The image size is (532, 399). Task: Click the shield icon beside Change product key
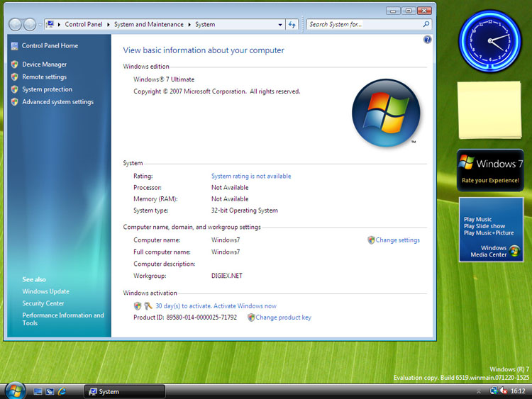click(x=251, y=317)
